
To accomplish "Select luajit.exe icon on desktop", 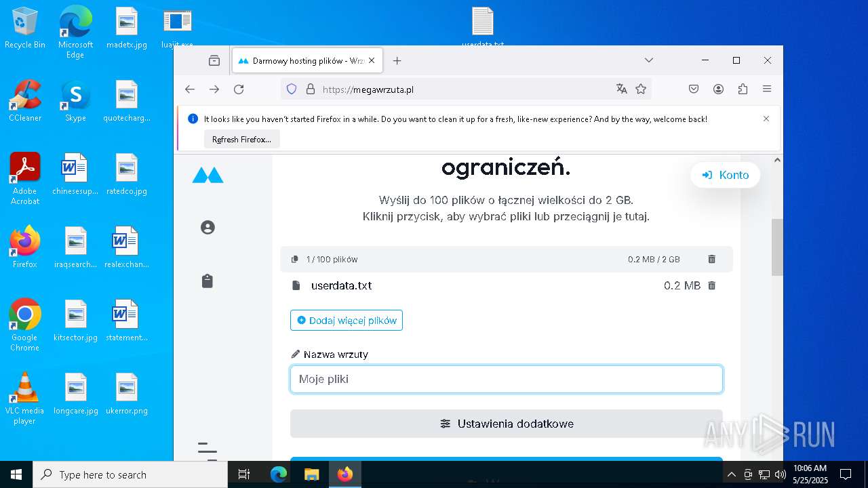I will 177,28.
